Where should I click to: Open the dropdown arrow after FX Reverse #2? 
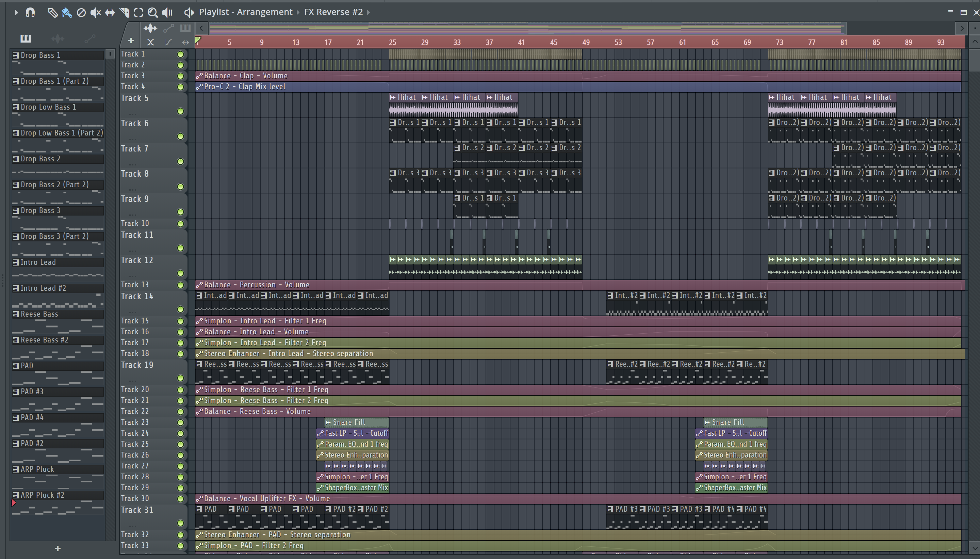(369, 12)
